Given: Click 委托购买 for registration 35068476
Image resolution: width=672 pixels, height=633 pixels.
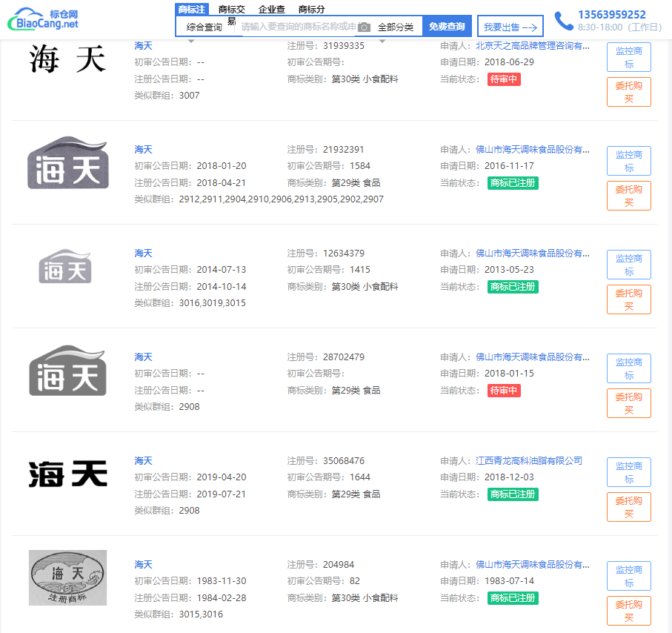Looking at the screenshot, I should pyautogui.click(x=629, y=507).
